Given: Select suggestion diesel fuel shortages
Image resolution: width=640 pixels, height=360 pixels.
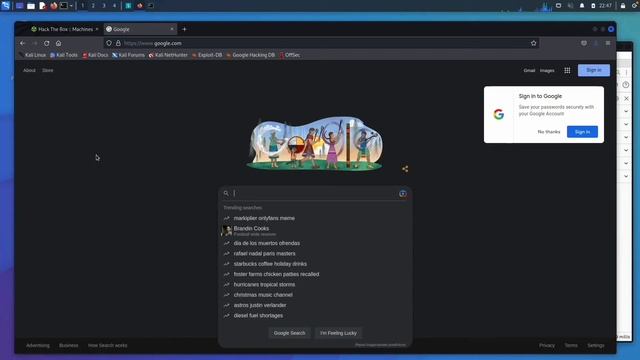Looking at the screenshot, I should (315, 316).
